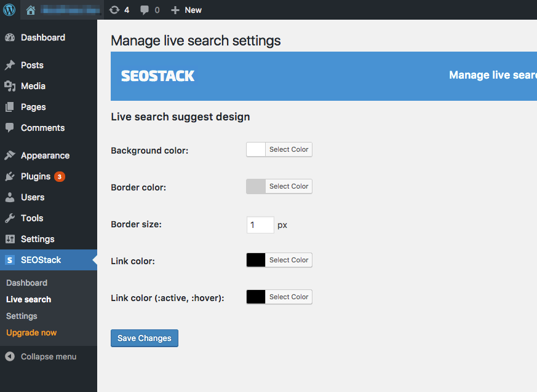The height and width of the screenshot is (392, 537).
Task: Open the Appearance menu
Action: [x=45, y=155]
